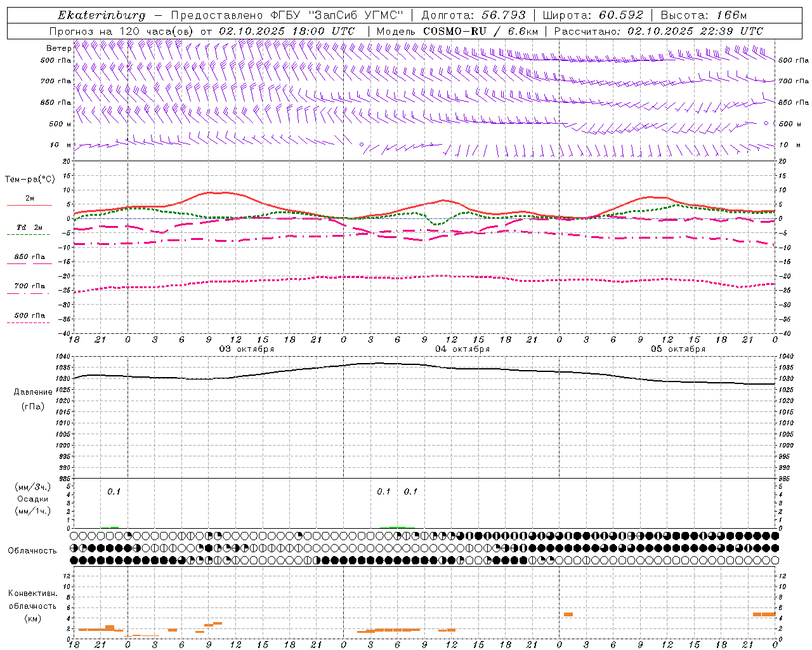Click the forecast start time 02.10.2025 18:00 UTC
The image size is (812, 650).
click(x=287, y=31)
